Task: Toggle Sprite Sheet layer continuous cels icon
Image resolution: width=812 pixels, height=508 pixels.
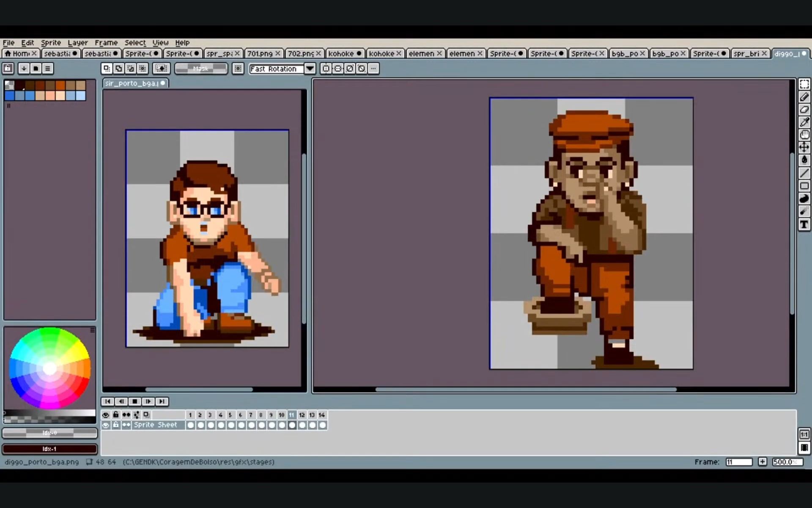Action: tap(126, 425)
